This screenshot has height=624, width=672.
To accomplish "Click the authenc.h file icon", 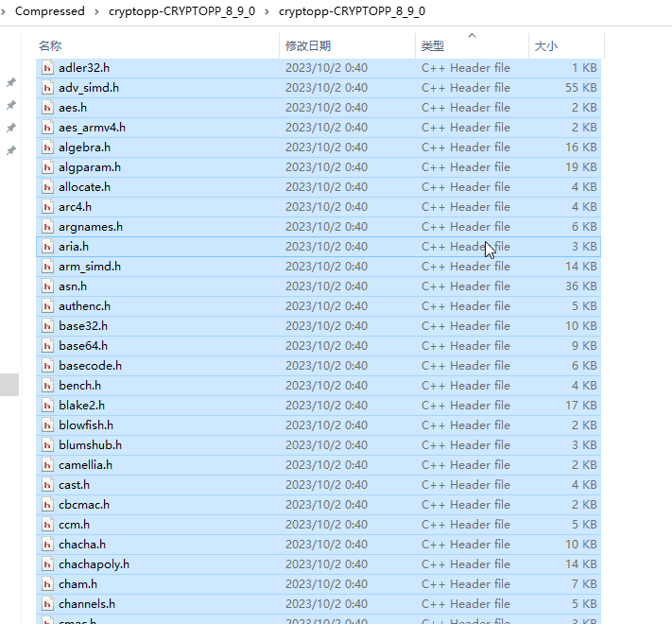I will (47, 306).
